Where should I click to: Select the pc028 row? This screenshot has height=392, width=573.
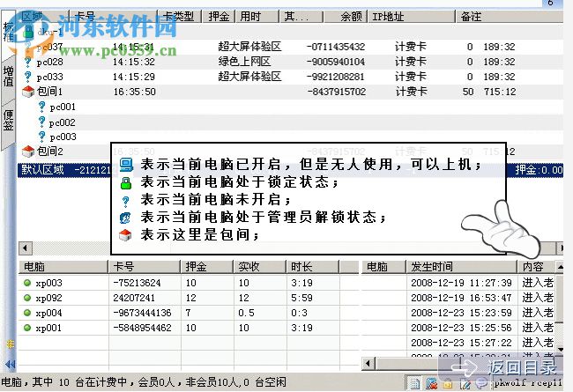290,62
